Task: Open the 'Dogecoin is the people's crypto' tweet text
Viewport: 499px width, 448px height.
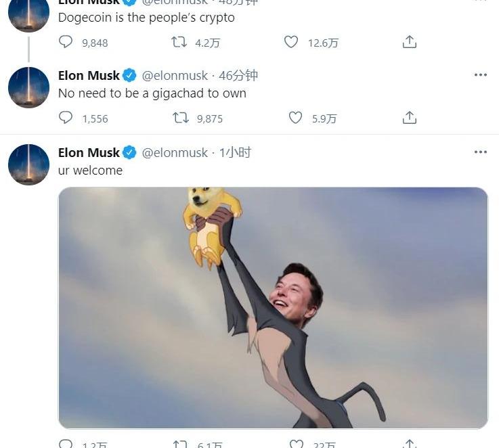Action: 146,18
